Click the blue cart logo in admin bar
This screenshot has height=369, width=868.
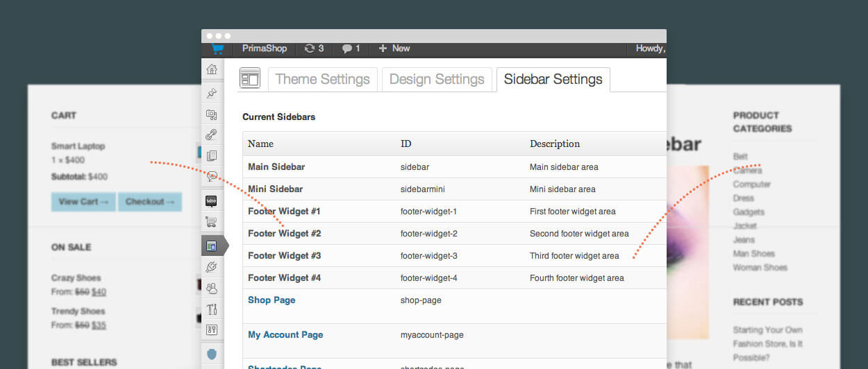point(218,49)
